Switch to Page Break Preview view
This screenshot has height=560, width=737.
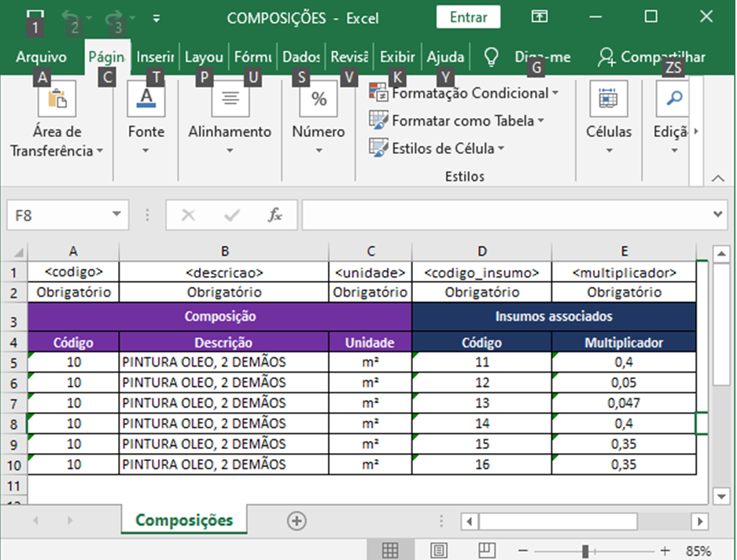tap(487, 550)
